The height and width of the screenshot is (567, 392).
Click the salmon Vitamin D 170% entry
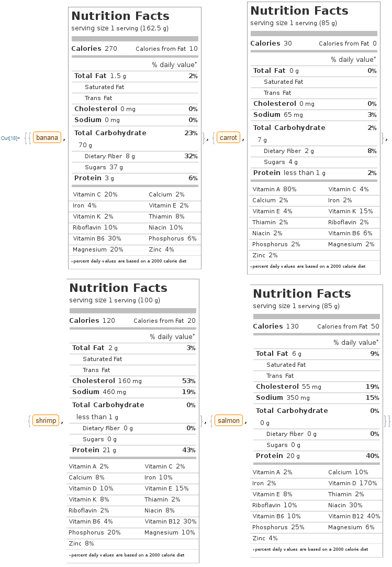tap(353, 483)
